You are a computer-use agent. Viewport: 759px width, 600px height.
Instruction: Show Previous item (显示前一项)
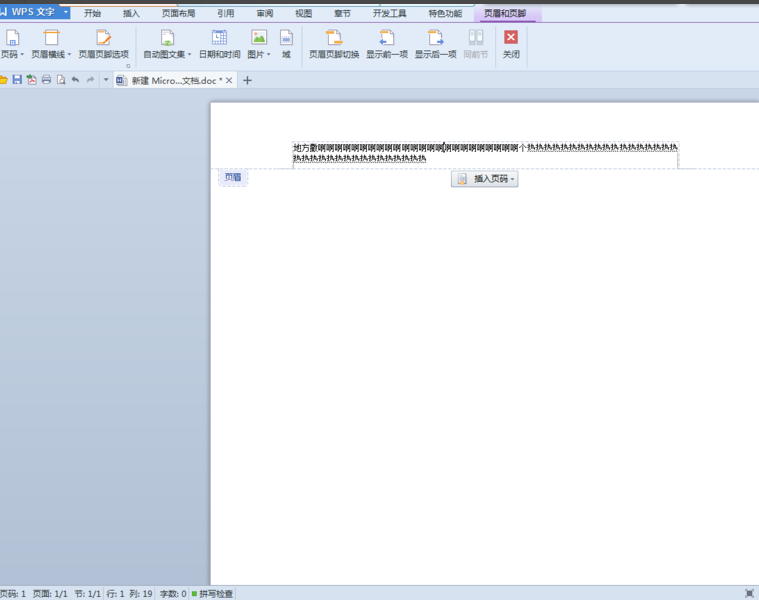click(387, 45)
